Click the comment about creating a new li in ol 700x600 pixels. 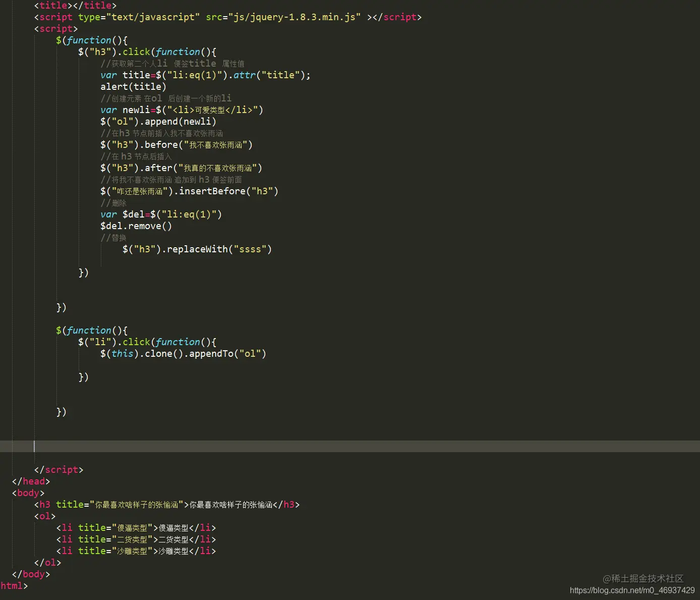(166, 98)
